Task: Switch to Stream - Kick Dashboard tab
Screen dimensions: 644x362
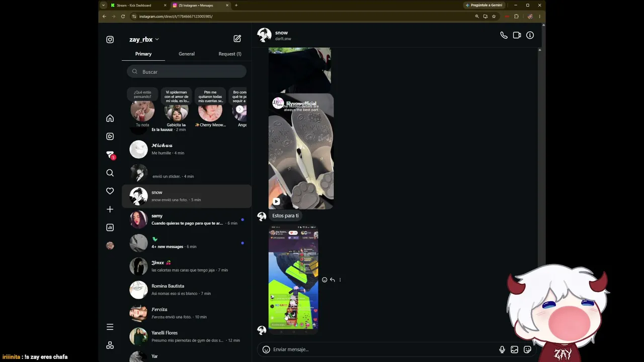Action: pyautogui.click(x=138, y=5)
